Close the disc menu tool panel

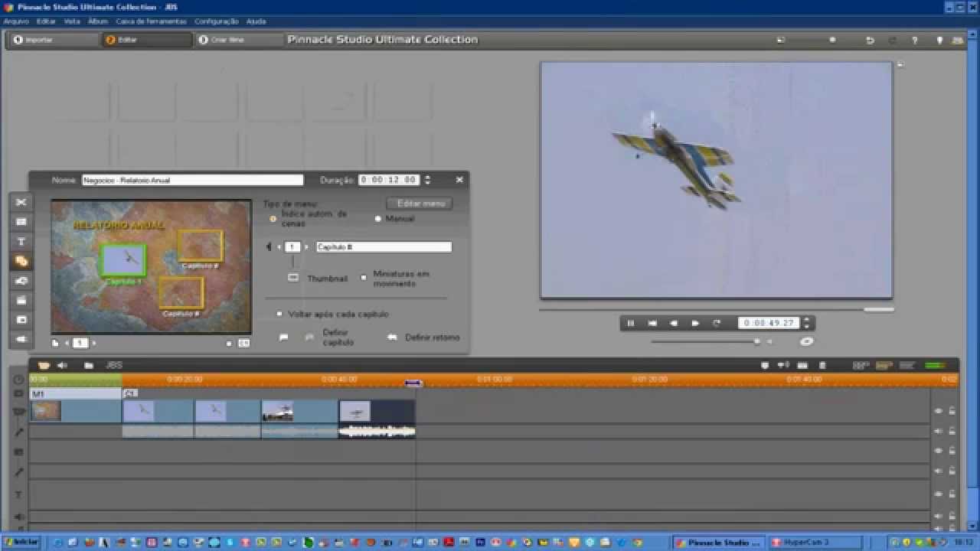[x=459, y=180]
